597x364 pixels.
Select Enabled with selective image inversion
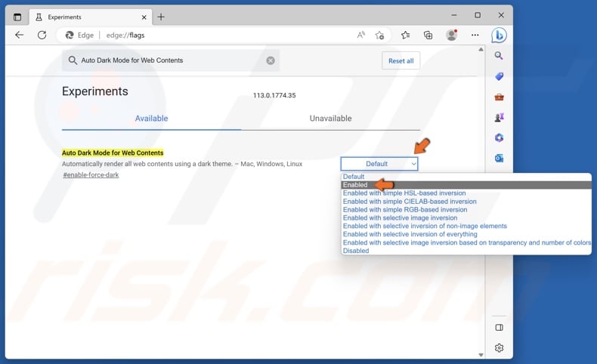(466, 218)
